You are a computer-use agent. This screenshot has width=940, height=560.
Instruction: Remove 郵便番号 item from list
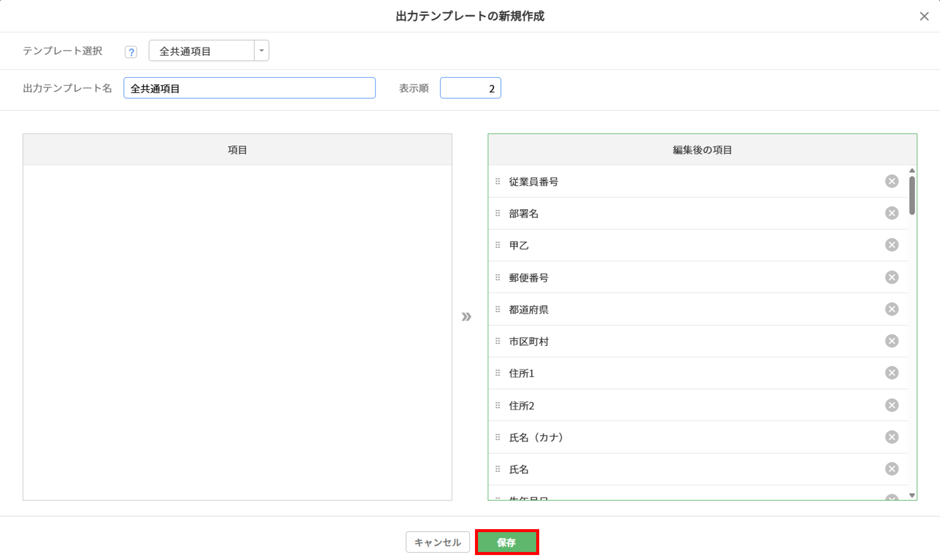point(891,277)
